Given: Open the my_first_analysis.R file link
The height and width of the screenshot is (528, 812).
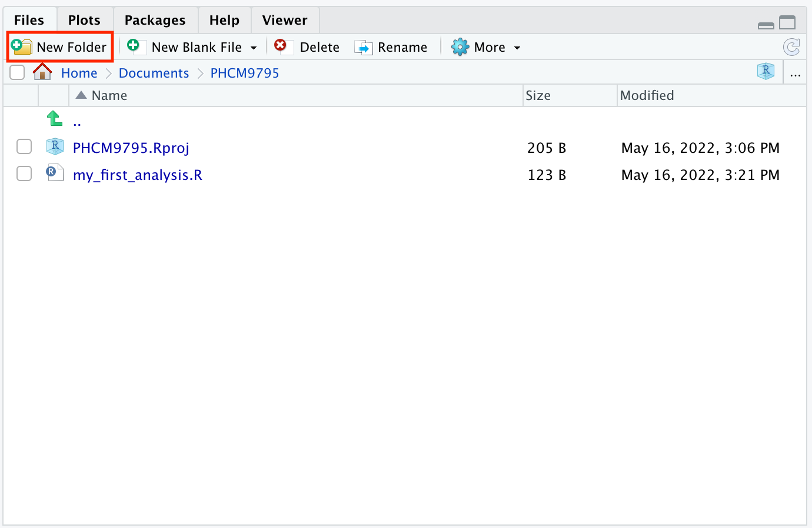Looking at the screenshot, I should pyautogui.click(x=137, y=175).
